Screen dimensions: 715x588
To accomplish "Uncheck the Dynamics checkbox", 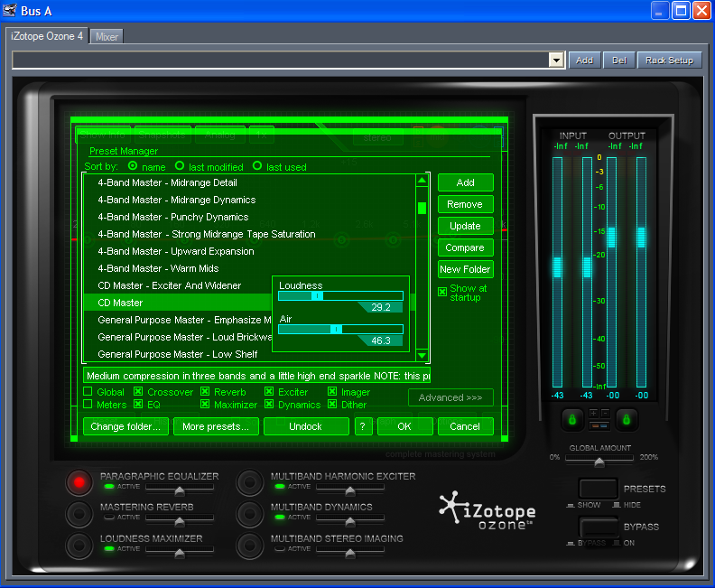I will click(269, 404).
